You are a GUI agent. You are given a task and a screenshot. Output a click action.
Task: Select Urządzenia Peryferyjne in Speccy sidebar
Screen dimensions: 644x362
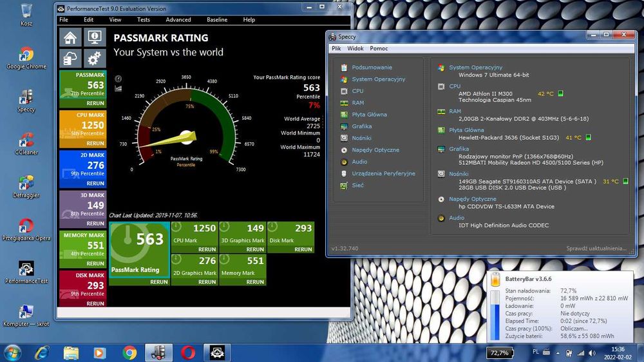pyautogui.click(x=383, y=173)
